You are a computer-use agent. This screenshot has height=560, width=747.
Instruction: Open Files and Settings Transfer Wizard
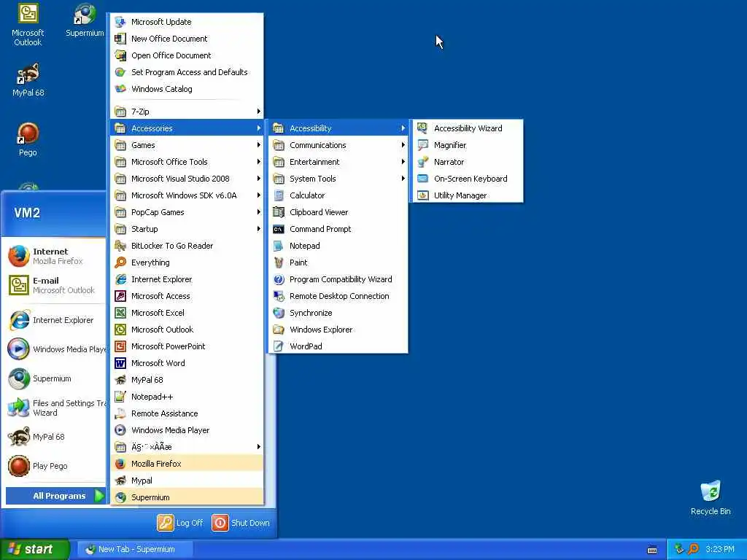(55, 408)
